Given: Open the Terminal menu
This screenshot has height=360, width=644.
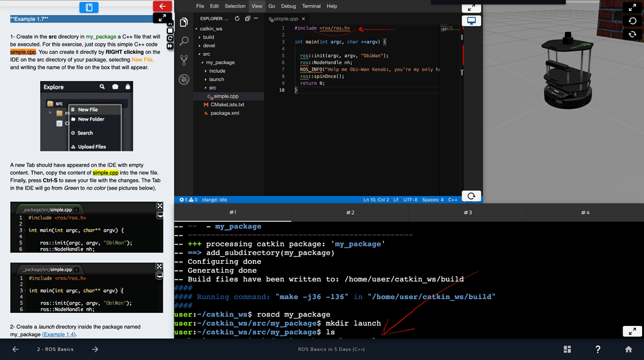Looking at the screenshot, I should click(311, 6).
